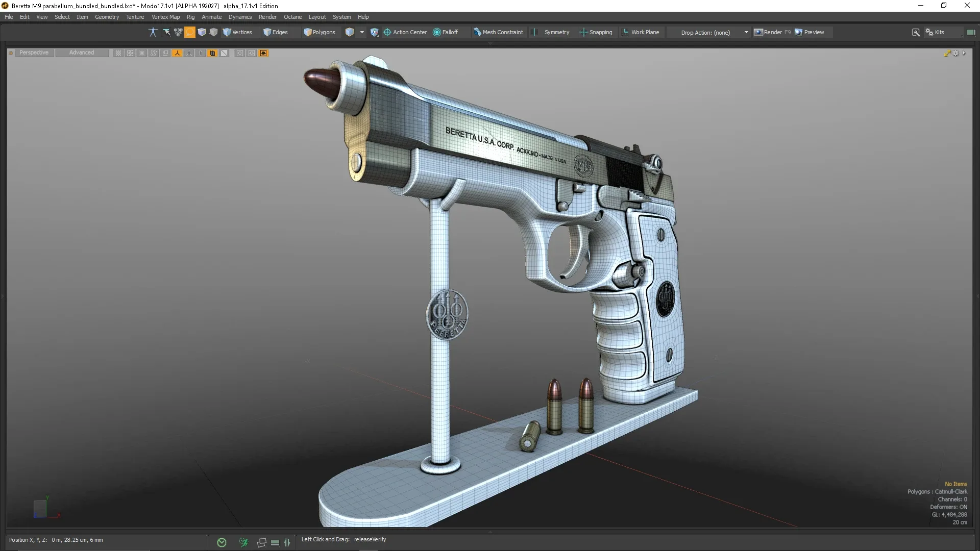
Task: Click the magnifier search icon near Kits
Action: tap(916, 32)
